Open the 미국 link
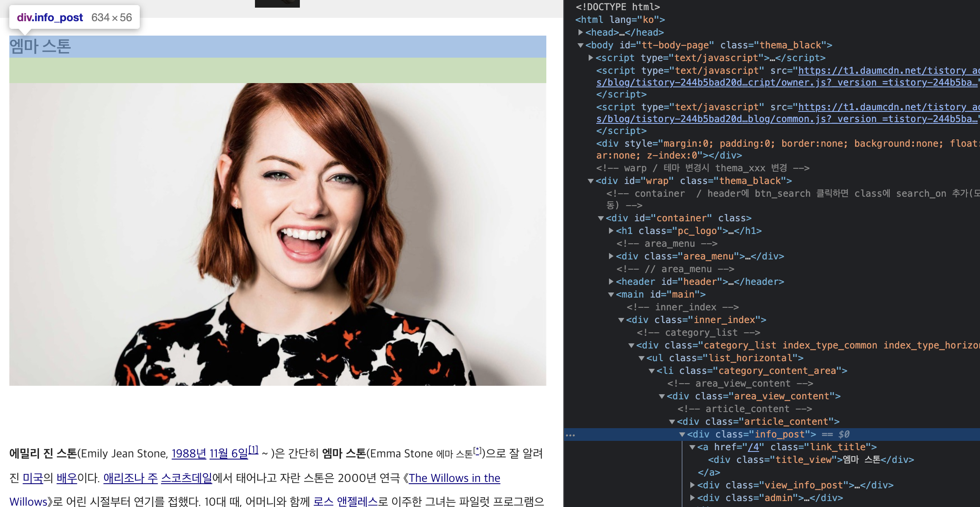Screen dimensions: 980x507 (33, 478)
